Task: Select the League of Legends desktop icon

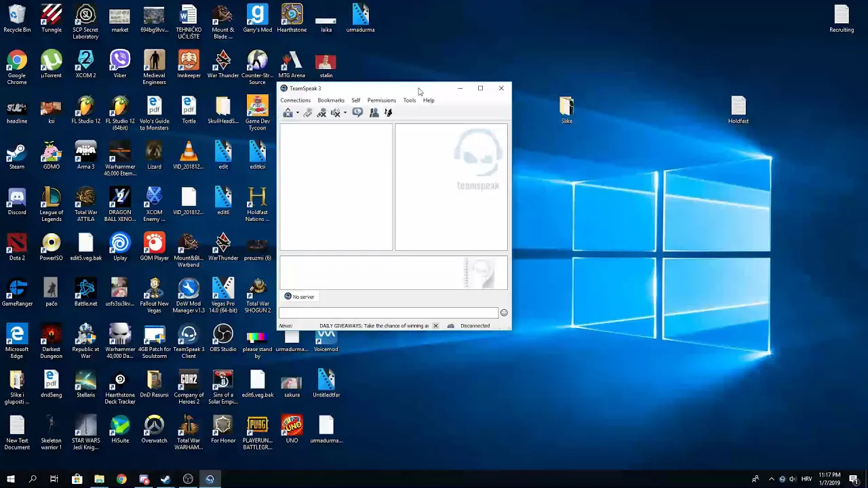Action: (x=51, y=205)
